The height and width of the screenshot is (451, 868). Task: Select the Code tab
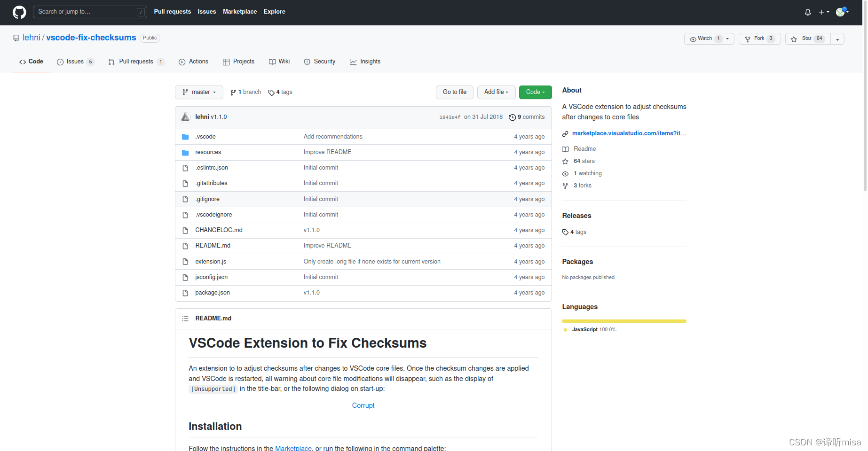[31, 62]
